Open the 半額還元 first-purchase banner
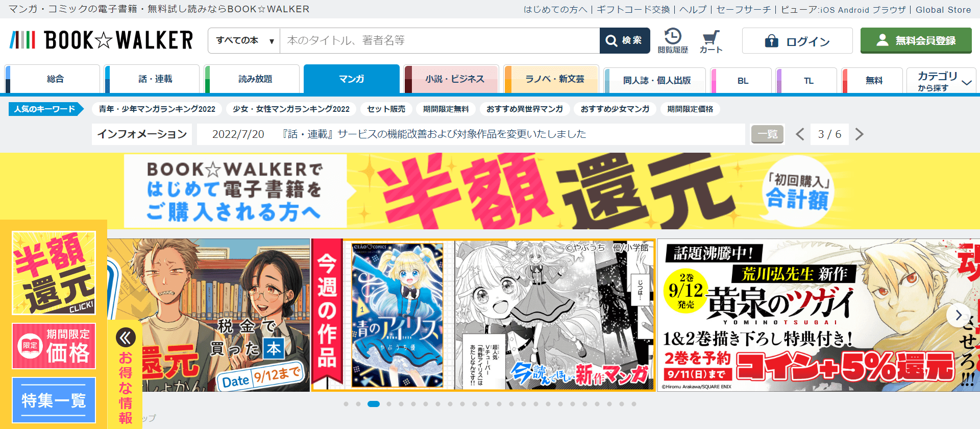This screenshot has width=980, height=429. pyautogui.click(x=490, y=191)
